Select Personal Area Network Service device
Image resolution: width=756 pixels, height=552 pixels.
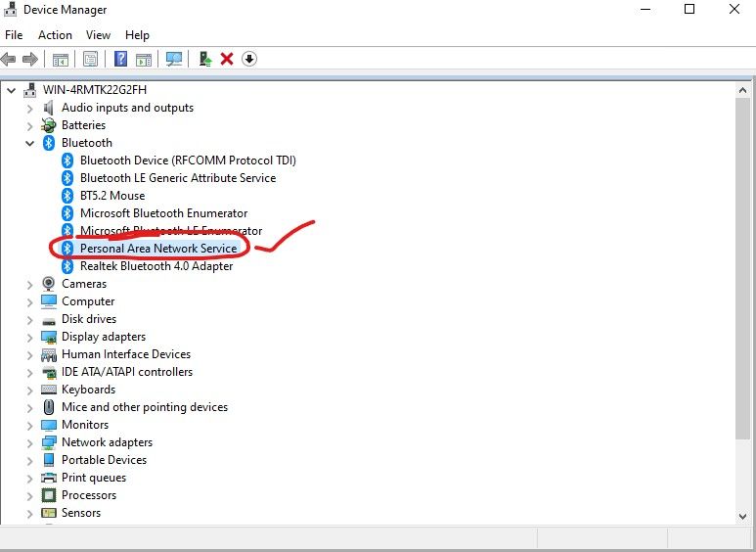point(158,248)
